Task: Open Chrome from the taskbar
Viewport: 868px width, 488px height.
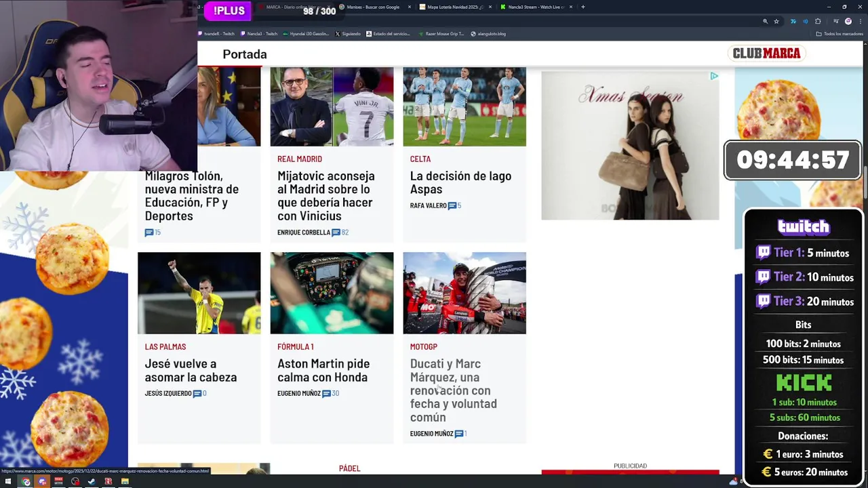Action: coord(26,482)
